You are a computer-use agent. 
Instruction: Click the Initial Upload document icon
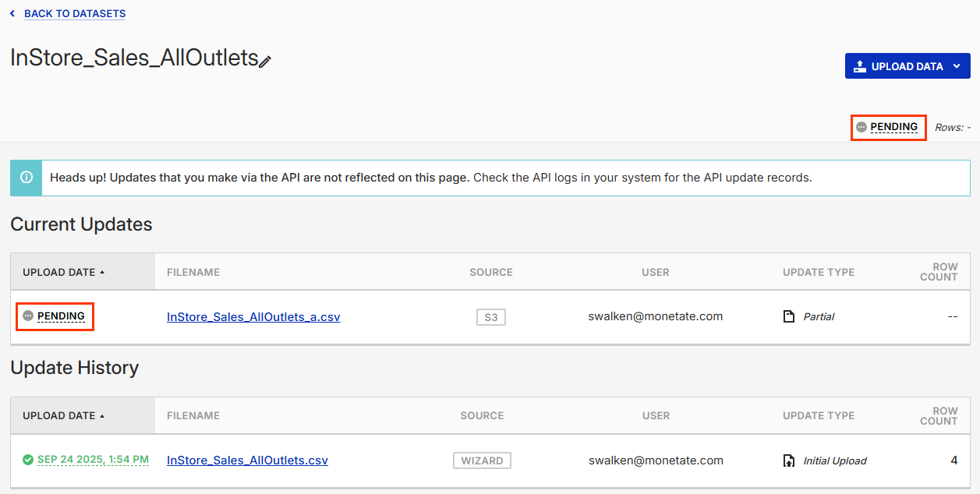click(x=789, y=460)
